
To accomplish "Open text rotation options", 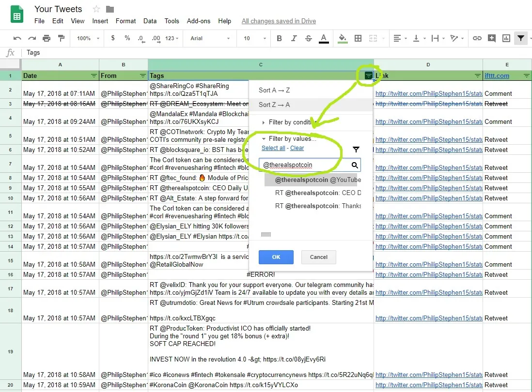I will (457, 38).
